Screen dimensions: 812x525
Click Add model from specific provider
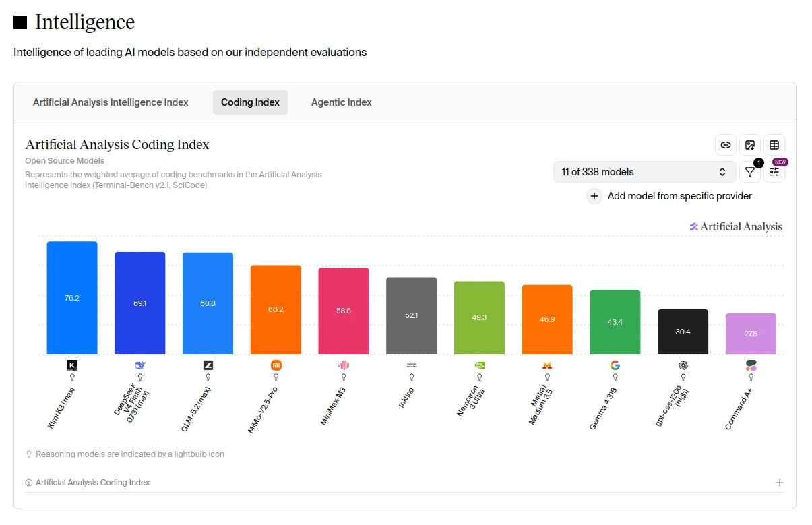tap(680, 196)
